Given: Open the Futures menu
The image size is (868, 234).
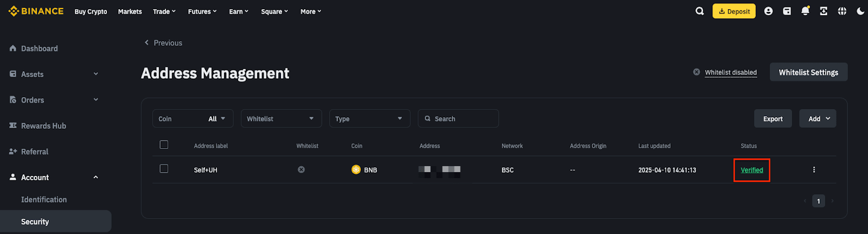Looking at the screenshot, I should coord(202,11).
